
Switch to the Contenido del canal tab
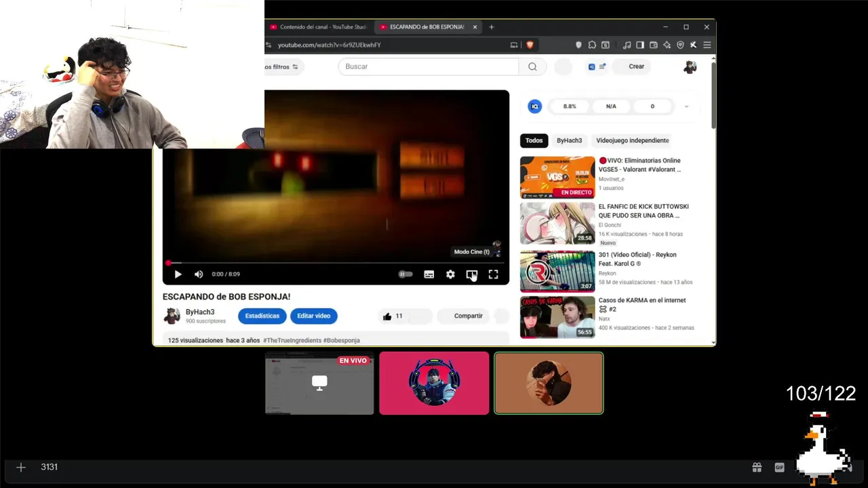(x=317, y=27)
